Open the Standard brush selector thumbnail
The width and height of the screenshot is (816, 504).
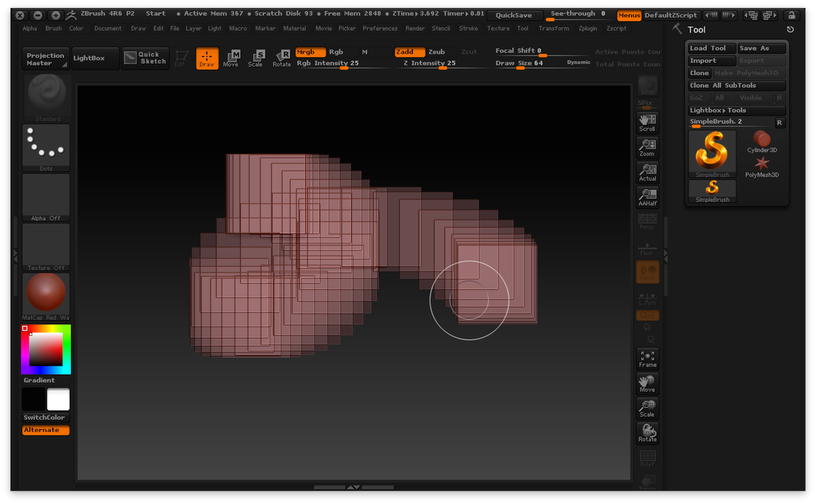(x=47, y=97)
